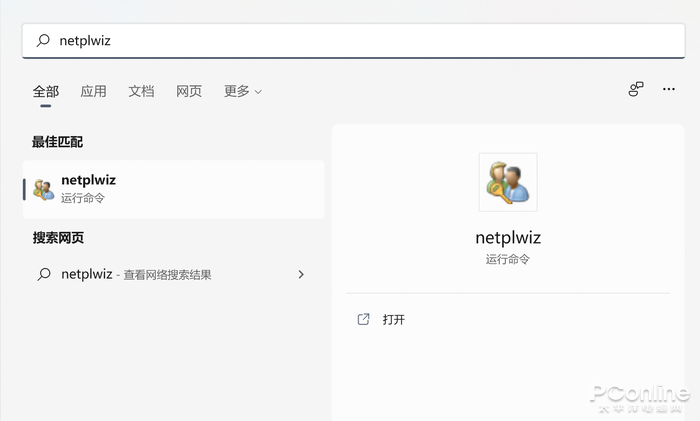Expand the 更多 dropdown menu
700x421 pixels.
click(x=242, y=92)
